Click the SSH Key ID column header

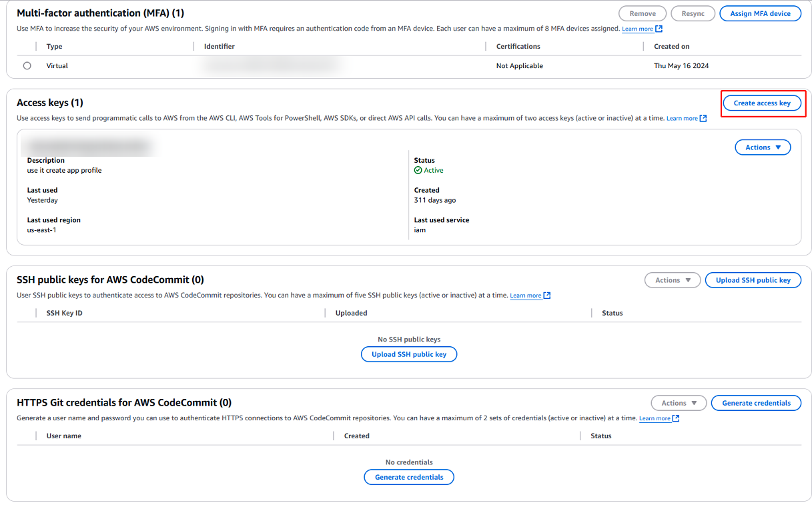64,313
